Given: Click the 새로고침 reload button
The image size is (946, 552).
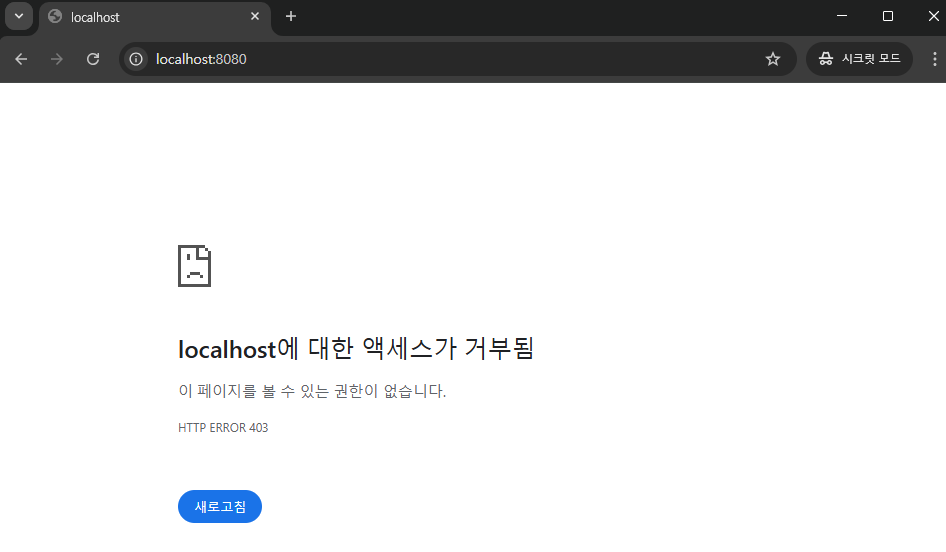Looking at the screenshot, I should tap(220, 507).
